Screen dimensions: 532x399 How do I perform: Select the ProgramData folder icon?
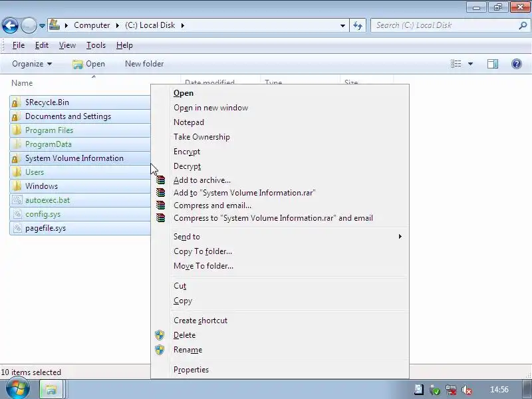pyautogui.click(x=15, y=144)
